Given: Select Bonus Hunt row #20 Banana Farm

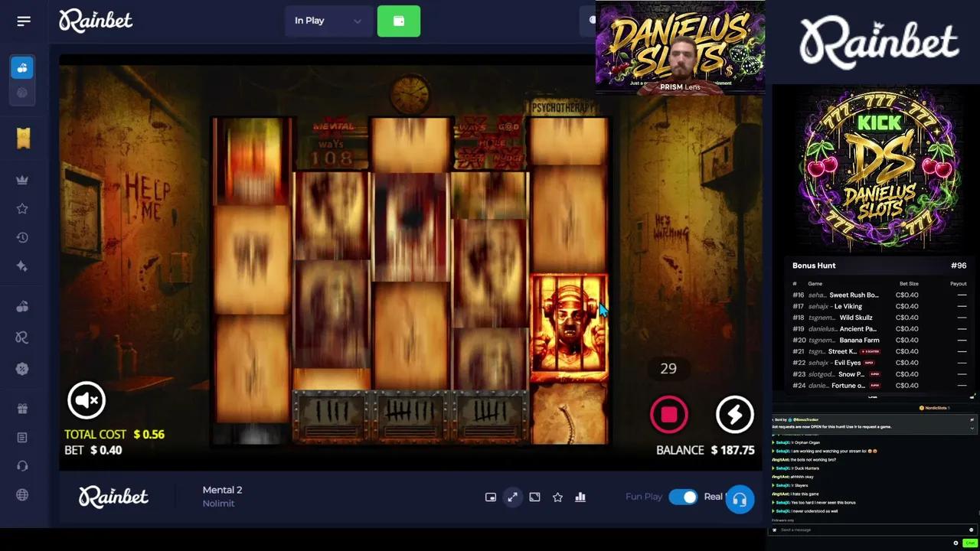Looking at the screenshot, I should point(879,340).
